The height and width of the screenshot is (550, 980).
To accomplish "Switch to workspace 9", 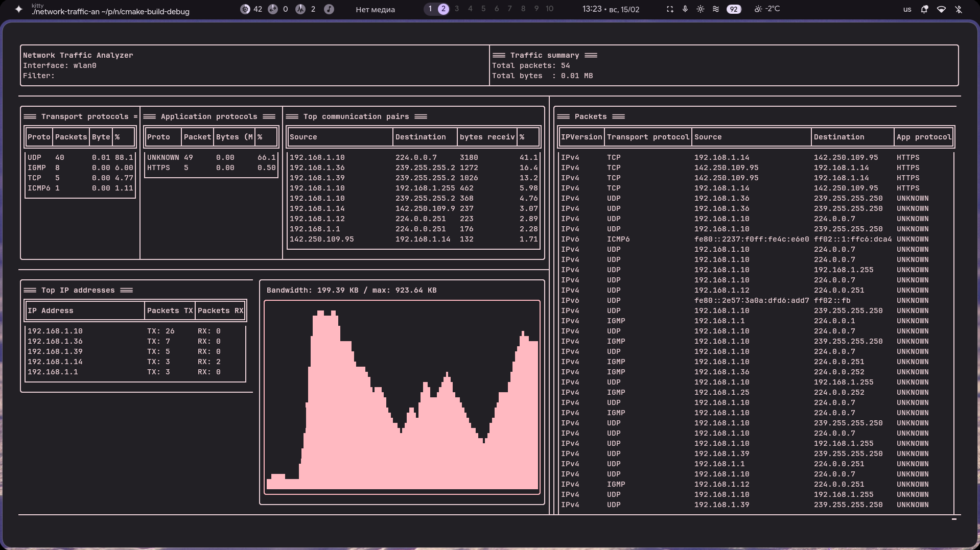I will click(536, 9).
